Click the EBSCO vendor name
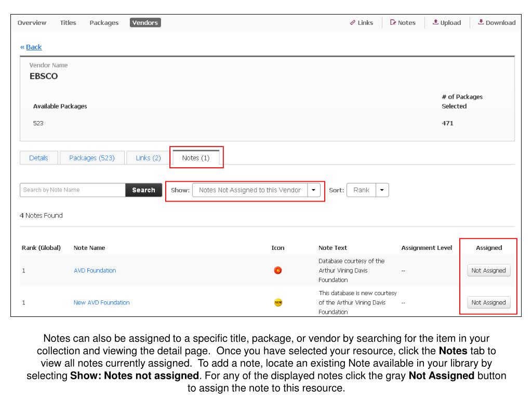The height and width of the screenshot is (399, 532). coord(44,76)
